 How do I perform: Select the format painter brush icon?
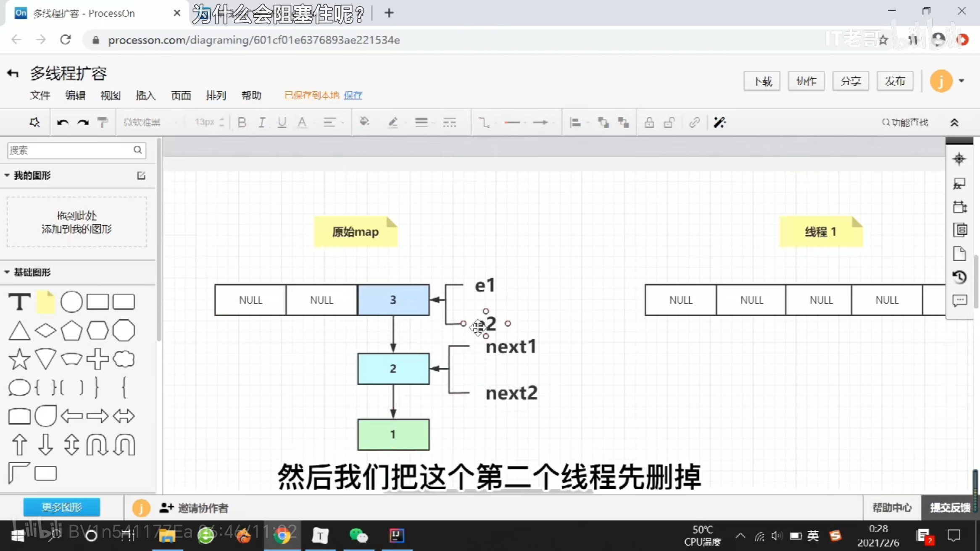[x=102, y=122]
